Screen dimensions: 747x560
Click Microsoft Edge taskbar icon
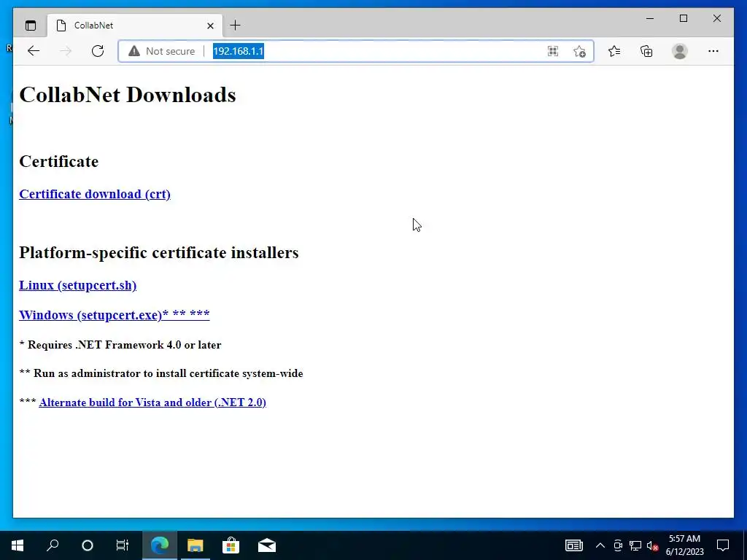160,545
